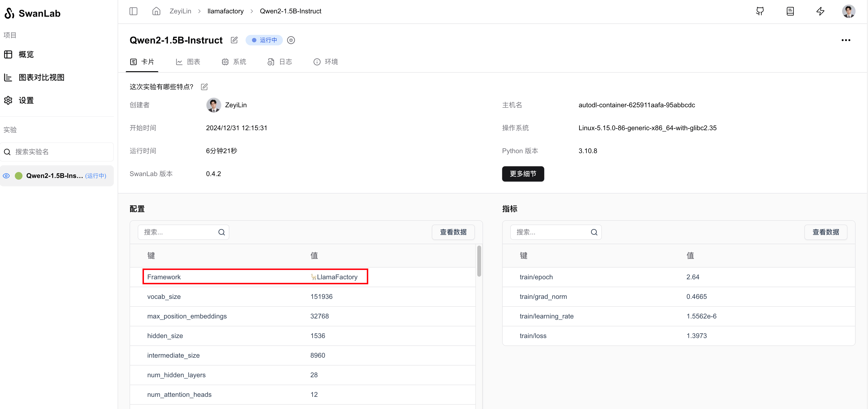Click the Qwen2-1.5B-Instruct breadcrumb
Viewport: 868px width, 409px height.
(x=291, y=11)
